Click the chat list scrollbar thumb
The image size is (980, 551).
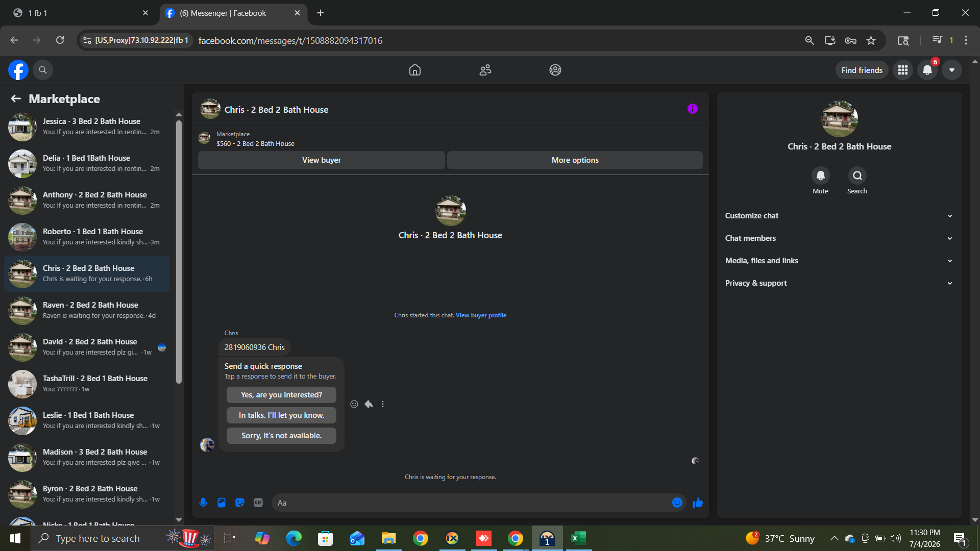(x=179, y=252)
